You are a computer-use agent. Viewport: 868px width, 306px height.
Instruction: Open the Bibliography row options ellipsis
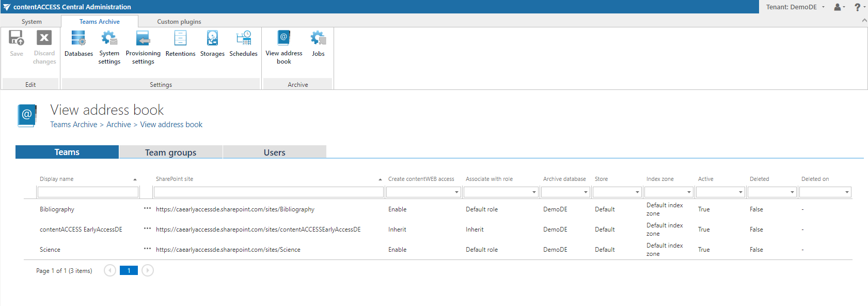[x=147, y=208]
